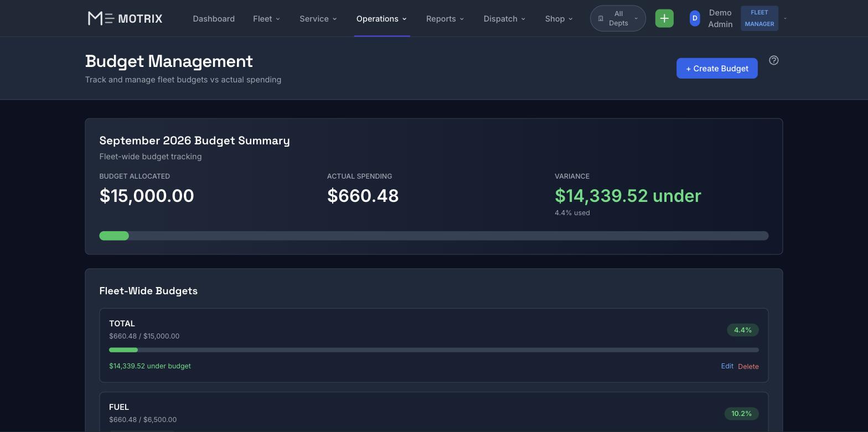Click the Budget Management heading
The width and height of the screenshot is (868, 432).
point(169,61)
